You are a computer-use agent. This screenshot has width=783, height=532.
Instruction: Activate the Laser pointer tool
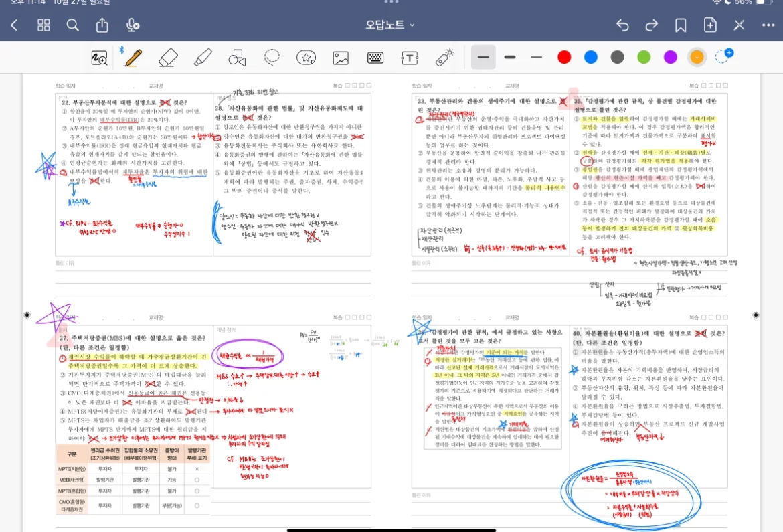pyautogui.click(x=444, y=58)
